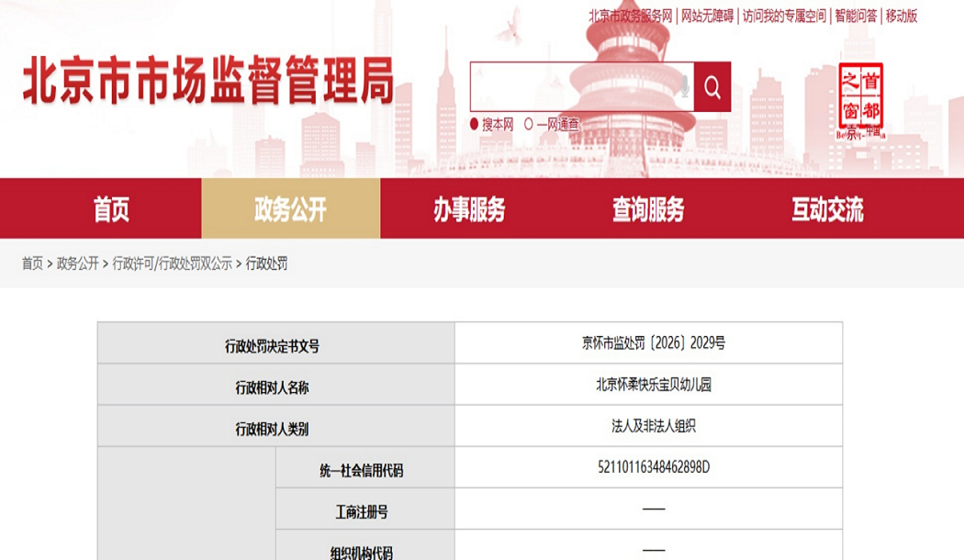Open the 互动交流 navigation tab
This screenshot has width=964, height=560.
tap(827, 209)
